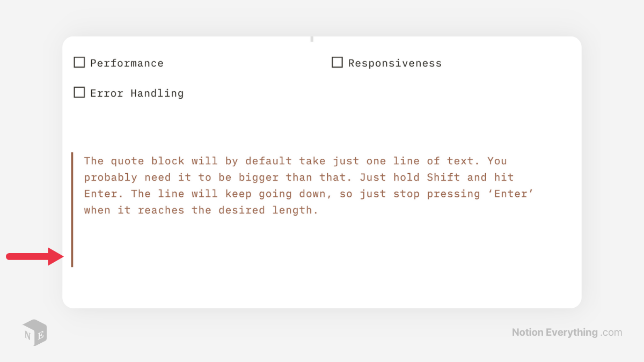
Task: Place cursor after "desired length." in quote
Action: [319, 210]
